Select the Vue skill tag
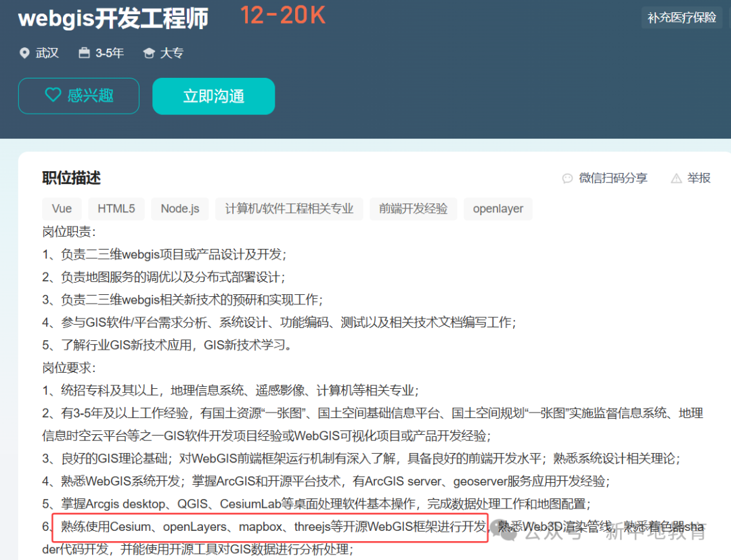Image resolution: width=731 pixels, height=560 pixels. [x=62, y=209]
